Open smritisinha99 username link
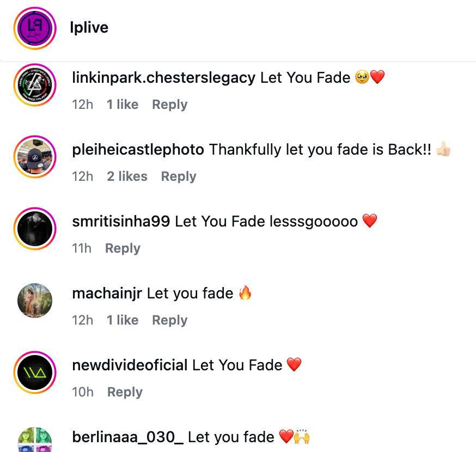 [x=121, y=221]
